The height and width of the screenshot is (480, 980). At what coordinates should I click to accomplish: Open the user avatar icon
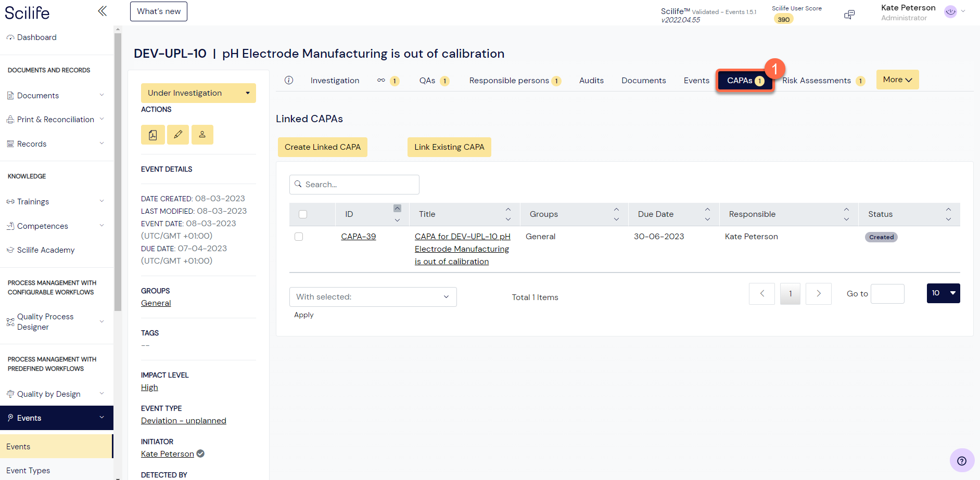(950, 11)
